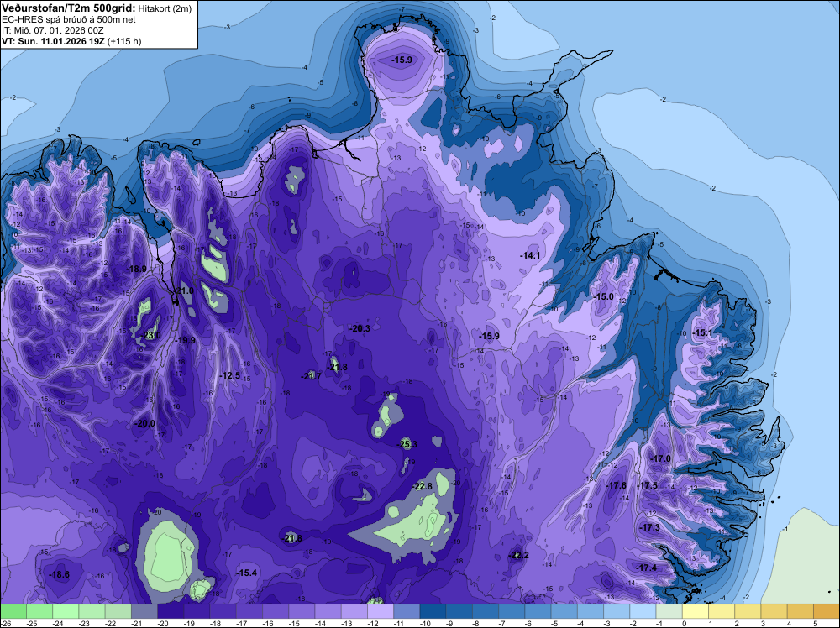840x628 pixels.
Task: Click the -12.5 temperature reading
Action: pos(230,376)
